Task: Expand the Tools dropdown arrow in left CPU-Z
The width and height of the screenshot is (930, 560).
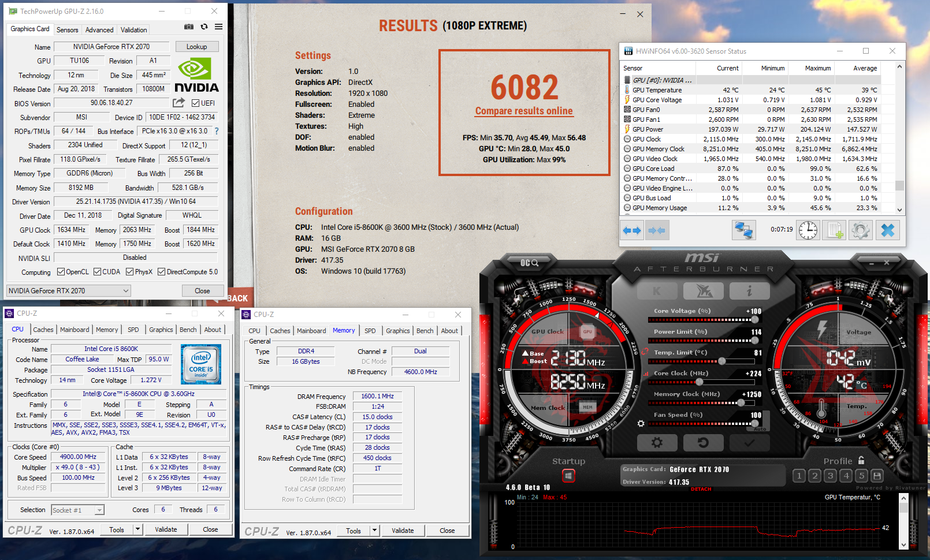Action: [138, 529]
